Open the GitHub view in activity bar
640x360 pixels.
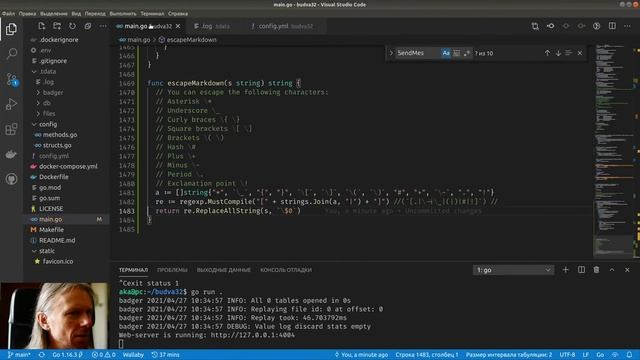point(11,179)
